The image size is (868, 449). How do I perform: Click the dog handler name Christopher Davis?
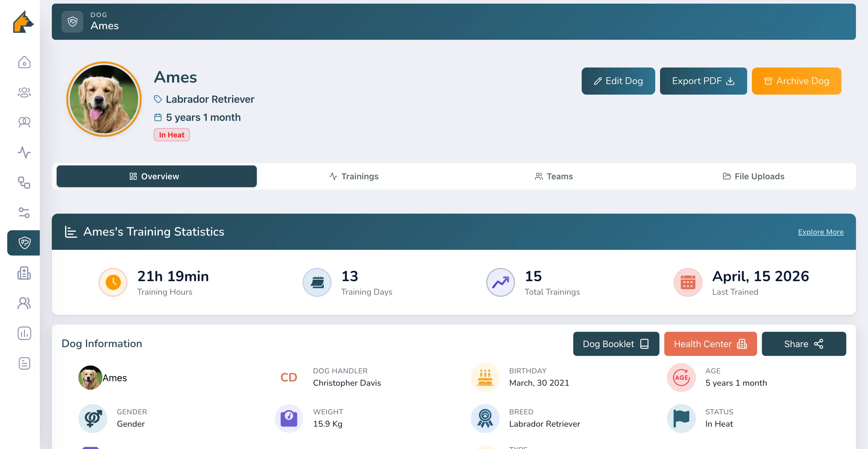coord(347,383)
